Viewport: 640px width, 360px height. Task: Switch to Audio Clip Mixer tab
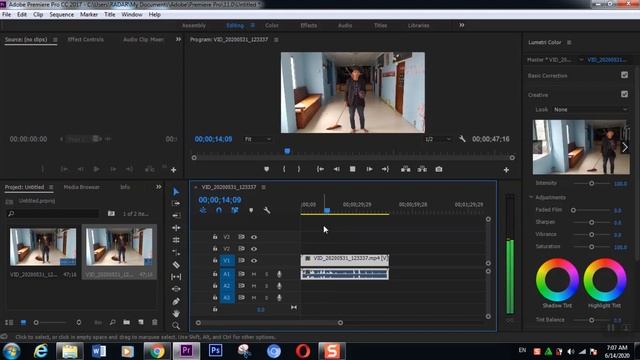click(x=143, y=40)
